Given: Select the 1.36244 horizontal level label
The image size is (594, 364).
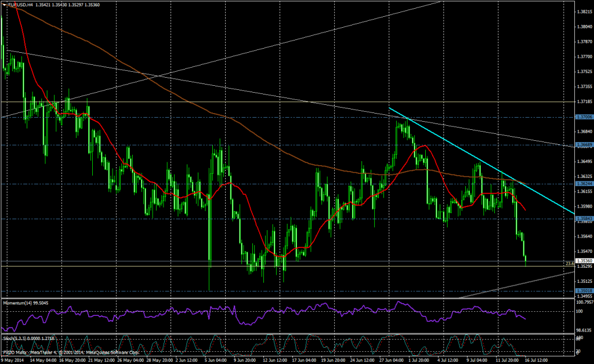Looking at the screenshot, I should point(584,184).
